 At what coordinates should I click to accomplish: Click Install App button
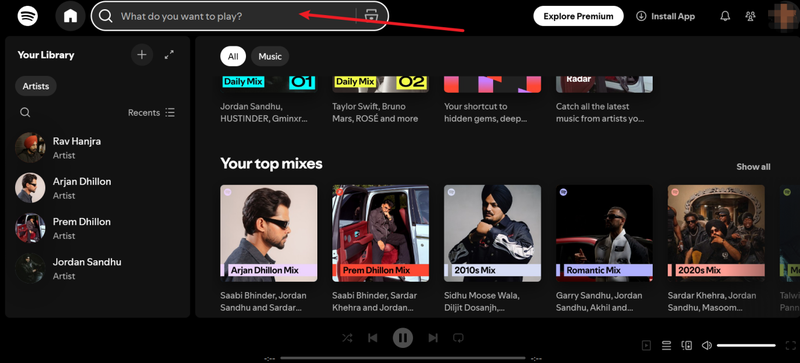click(665, 16)
